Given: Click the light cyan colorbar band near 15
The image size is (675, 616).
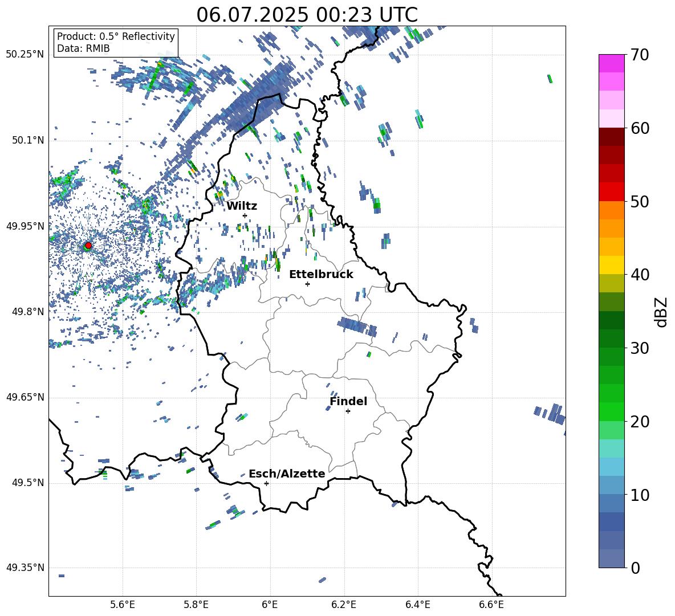Looking at the screenshot, I should click(x=611, y=448).
